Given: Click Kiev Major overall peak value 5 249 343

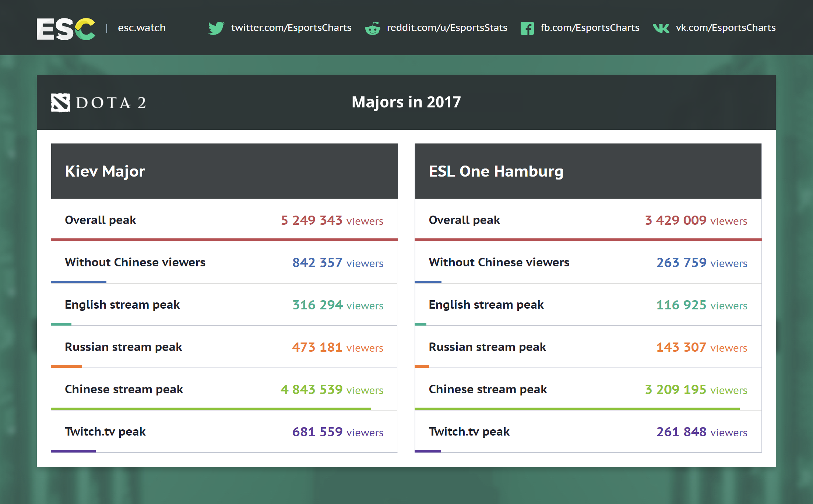Looking at the screenshot, I should click(x=312, y=220).
